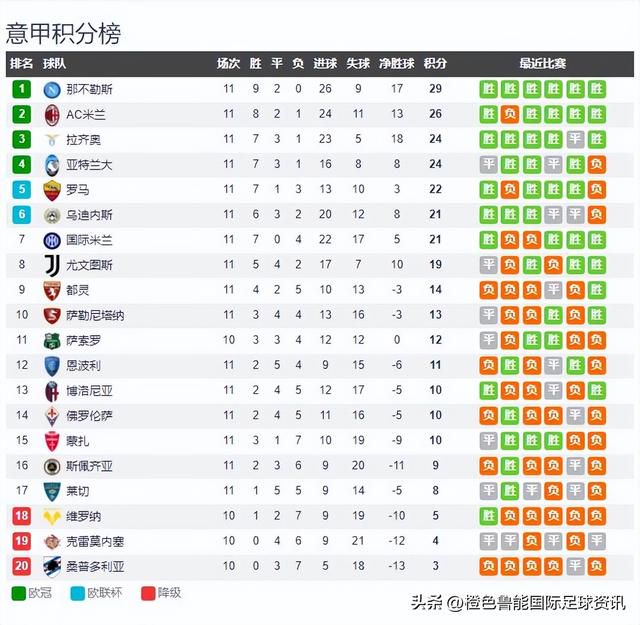Select the 净胜球 column header
Viewport: 640px width, 625px height.
396,63
